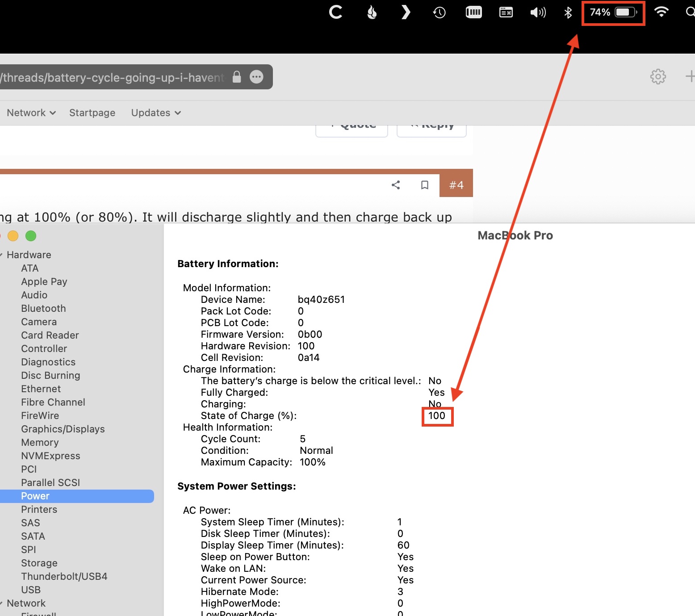
Task: Select USB in the sidebar
Action: tap(31, 590)
